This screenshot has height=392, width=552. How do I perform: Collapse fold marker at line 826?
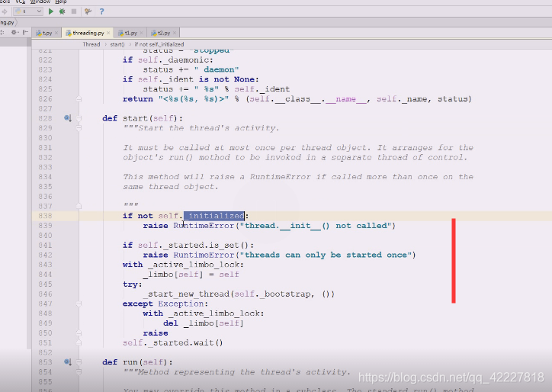click(x=79, y=99)
